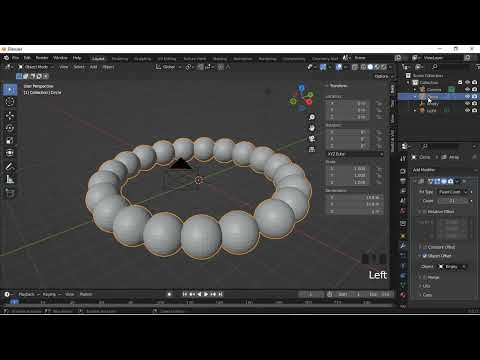
Task: Switch to rendered viewport shading
Action: (384, 67)
